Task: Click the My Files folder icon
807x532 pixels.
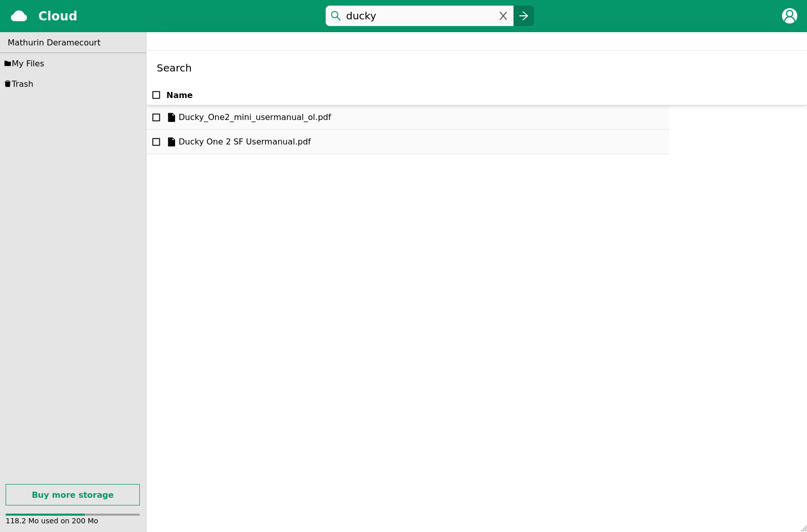Action: (8, 64)
